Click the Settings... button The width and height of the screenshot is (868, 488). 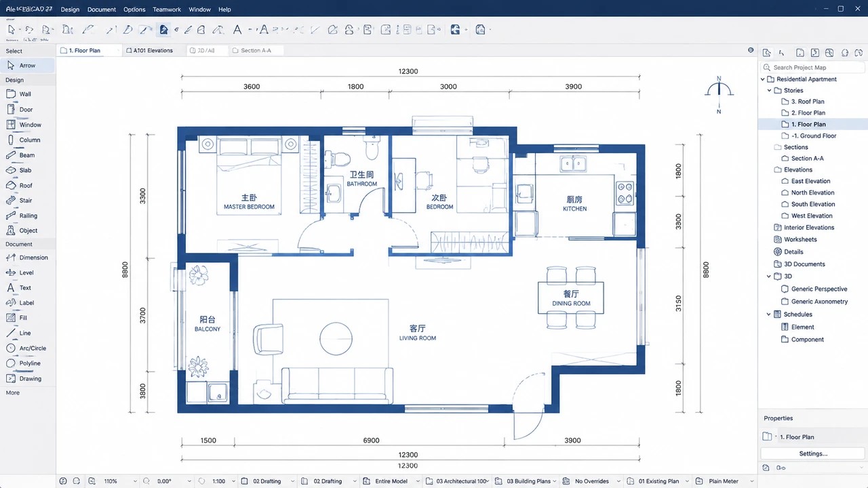(813, 453)
